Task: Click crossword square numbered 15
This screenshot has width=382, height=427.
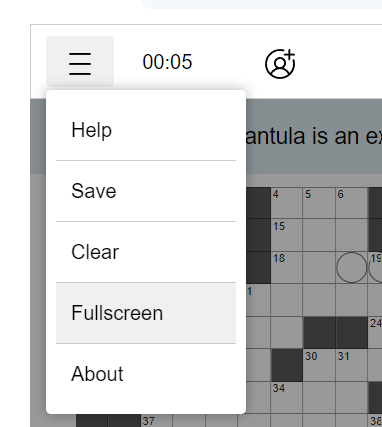Action: (287, 235)
